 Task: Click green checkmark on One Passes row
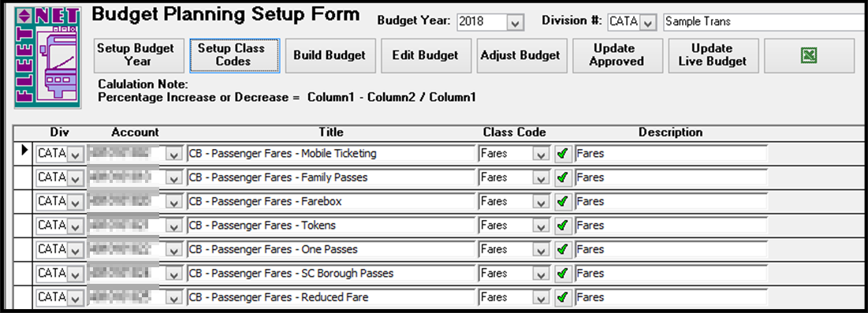563,249
